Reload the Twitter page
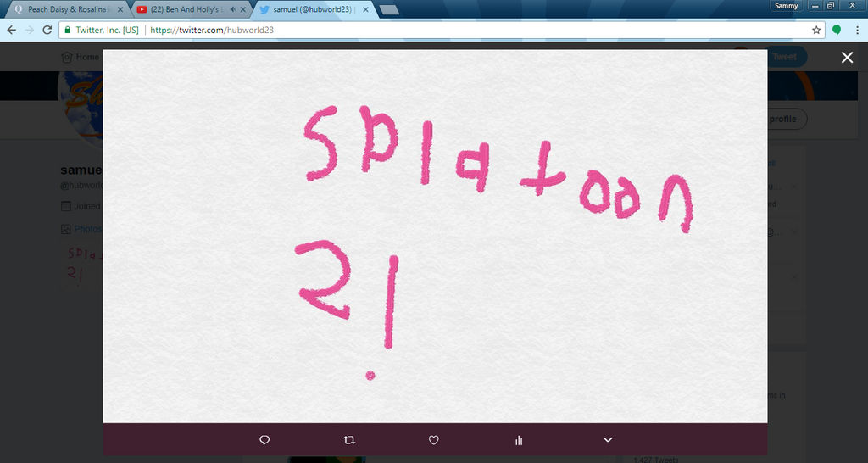The height and width of the screenshot is (463, 868). coord(47,30)
